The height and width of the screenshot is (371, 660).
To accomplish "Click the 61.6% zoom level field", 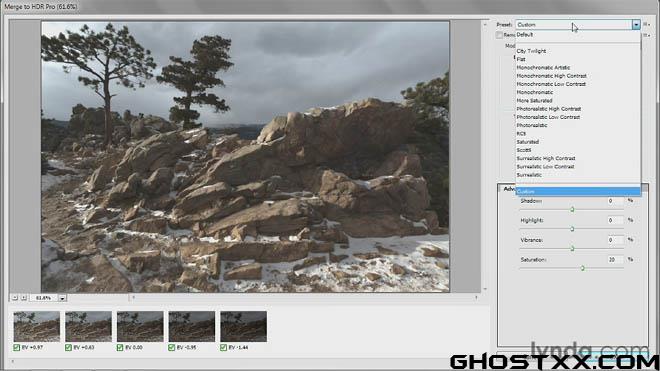I will coord(44,298).
